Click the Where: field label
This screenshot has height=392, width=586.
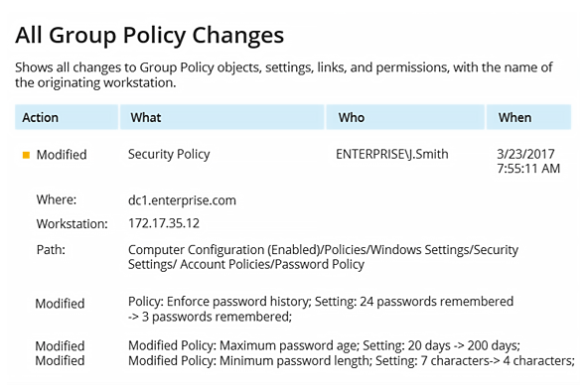click(x=57, y=199)
